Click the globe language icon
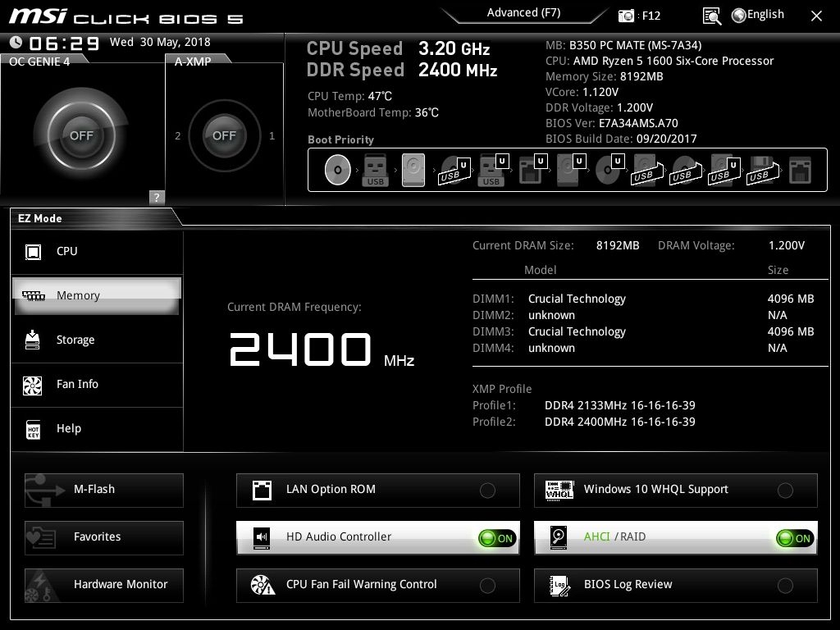 [739, 16]
